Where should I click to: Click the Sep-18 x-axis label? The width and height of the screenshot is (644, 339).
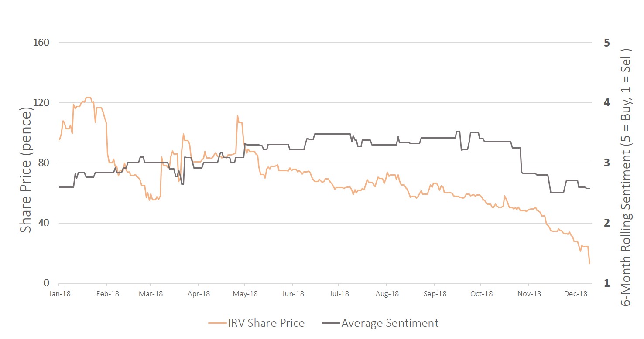[x=435, y=294]
